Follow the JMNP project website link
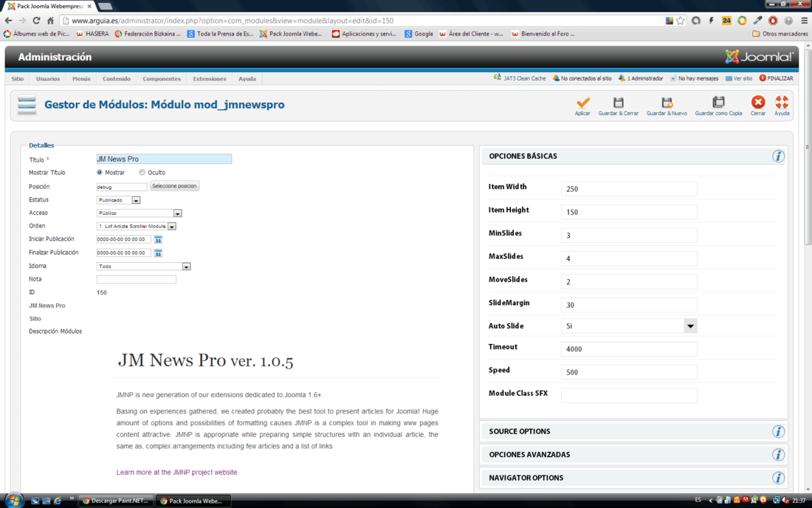The height and width of the screenshot is (508, 812). (176, 473)
